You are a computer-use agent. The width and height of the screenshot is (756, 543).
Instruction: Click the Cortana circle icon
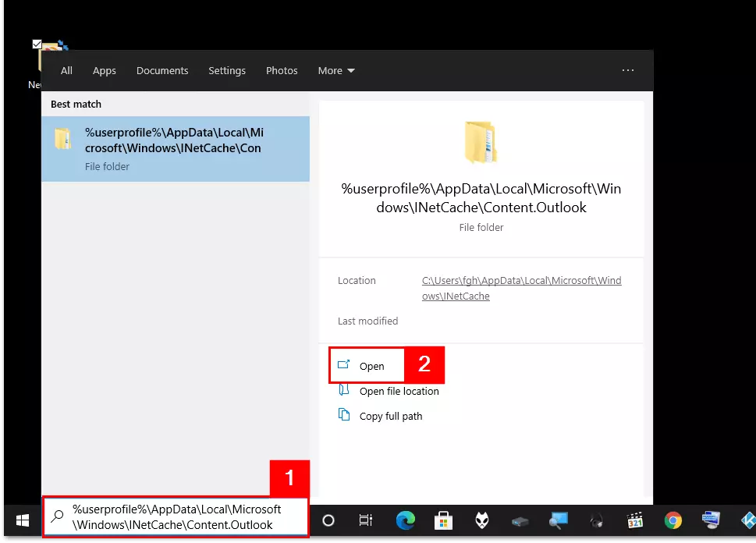tap(328, 520)
